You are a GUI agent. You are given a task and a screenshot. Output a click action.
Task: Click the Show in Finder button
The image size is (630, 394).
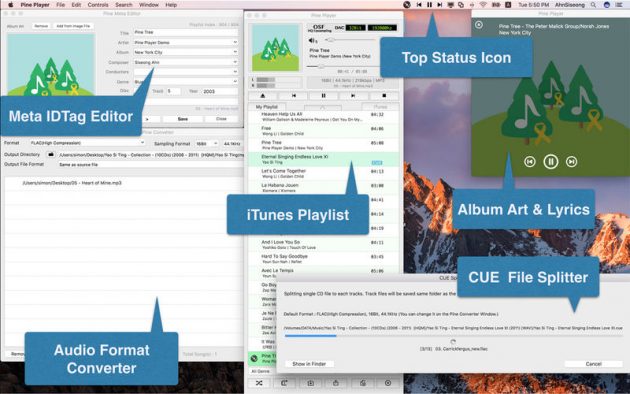309,364
